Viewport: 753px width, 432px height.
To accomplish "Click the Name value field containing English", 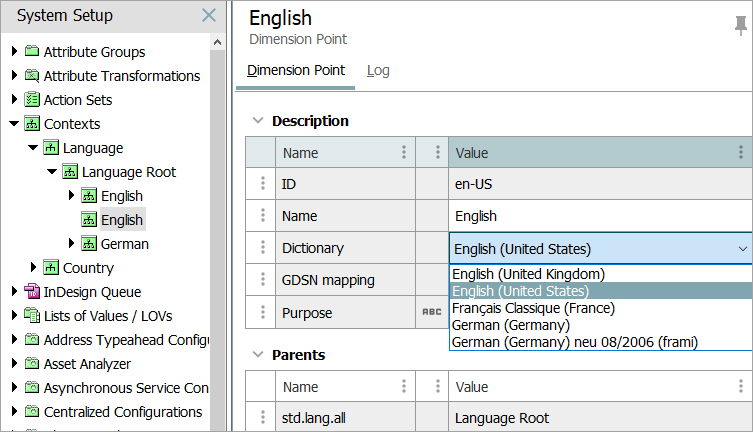I will [x=598, y=216].
